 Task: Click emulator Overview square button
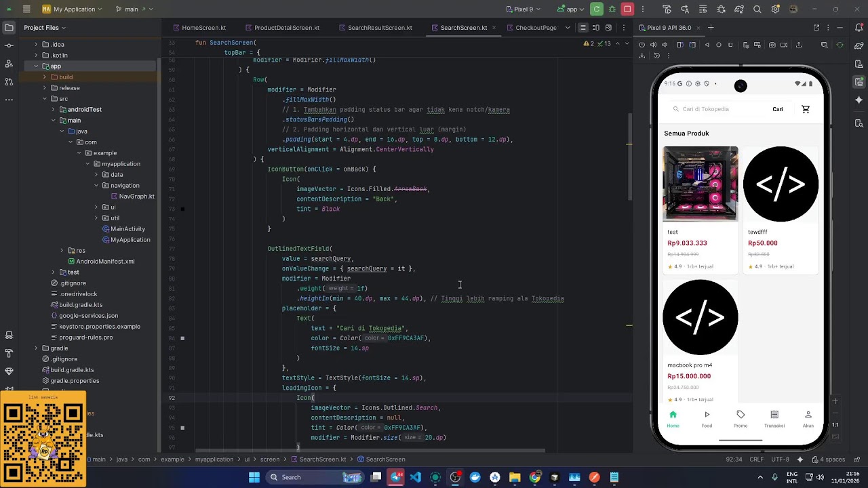click(x=730, y=45)
